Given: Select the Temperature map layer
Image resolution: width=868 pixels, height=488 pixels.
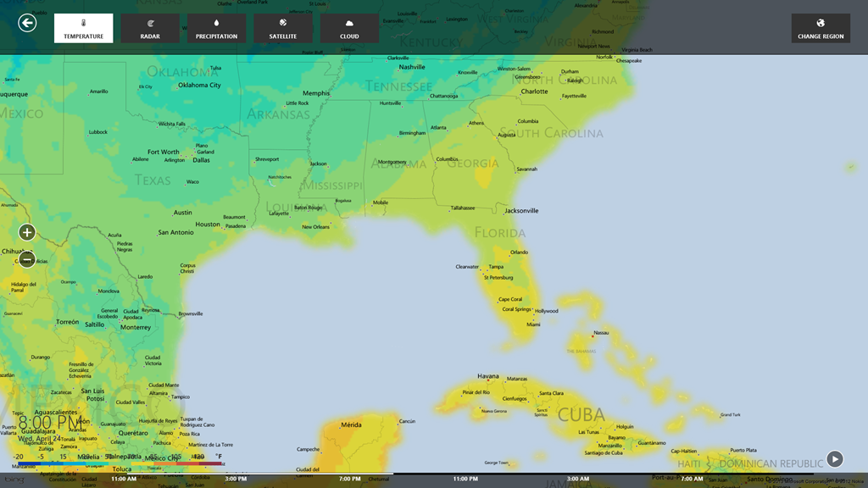Looking at the screenshot, I should 83,28.
